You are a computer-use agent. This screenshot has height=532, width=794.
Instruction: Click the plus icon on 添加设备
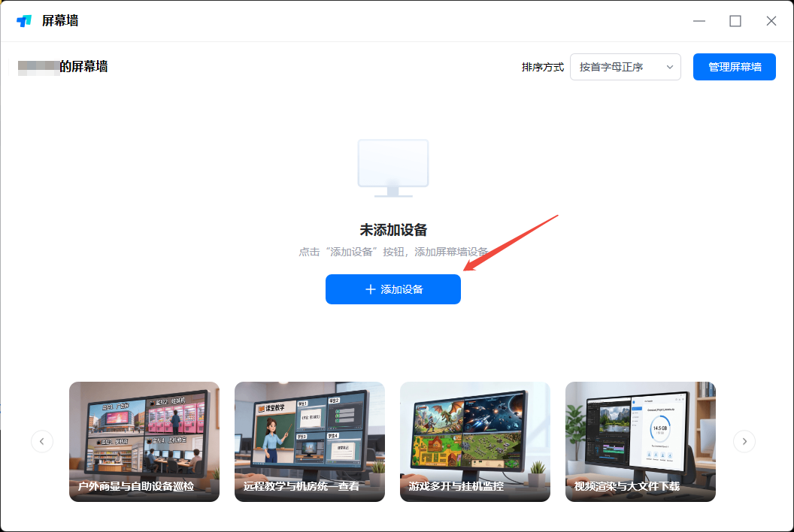click(370, 289)
